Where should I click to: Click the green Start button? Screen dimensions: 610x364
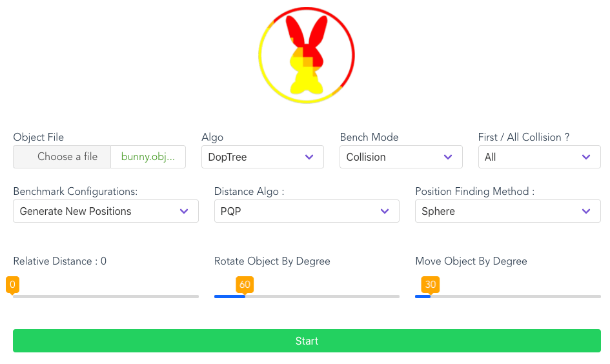(307, 341)
